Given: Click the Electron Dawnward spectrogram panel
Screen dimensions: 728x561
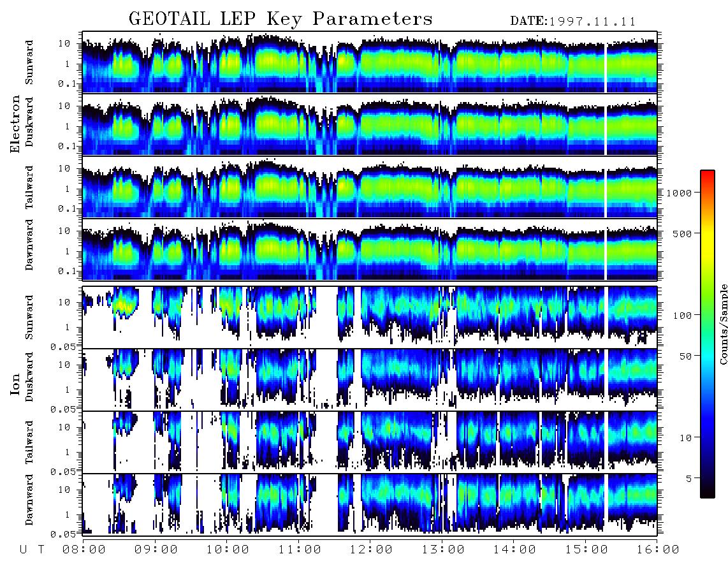Looking at the screenshot, I should pyautogui.click(x=370, y=249).
